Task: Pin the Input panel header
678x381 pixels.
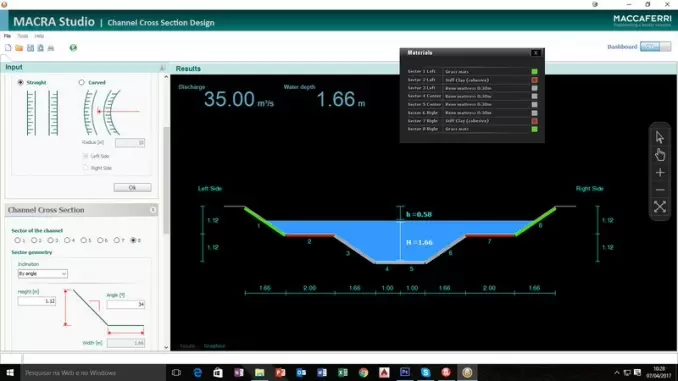Action: click(x=163, y=67)
